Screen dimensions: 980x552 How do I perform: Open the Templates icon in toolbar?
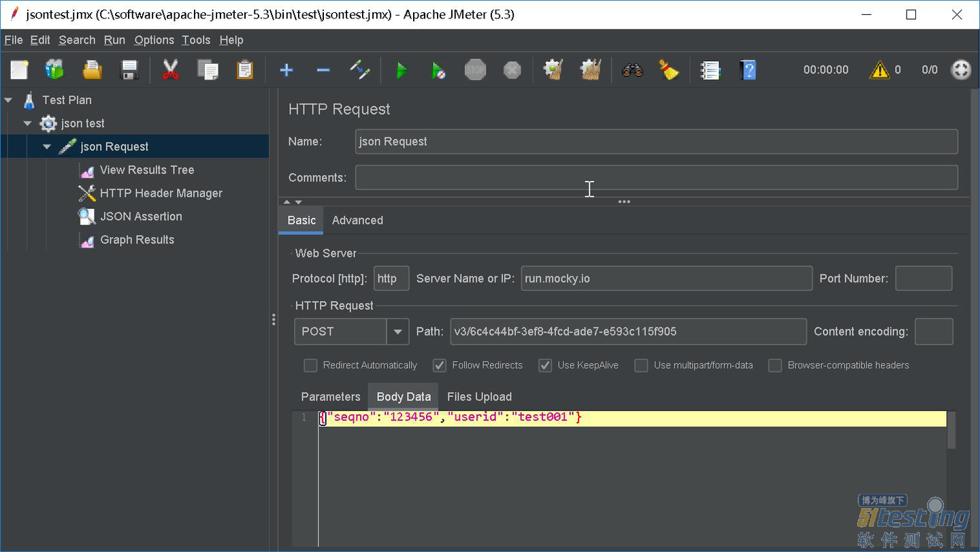pyautogui.click(x=54, y=69)
